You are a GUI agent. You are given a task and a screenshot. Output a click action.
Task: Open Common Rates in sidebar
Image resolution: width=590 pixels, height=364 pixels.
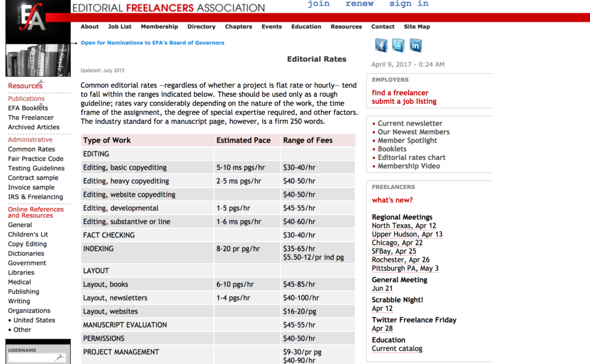point(32,149)
